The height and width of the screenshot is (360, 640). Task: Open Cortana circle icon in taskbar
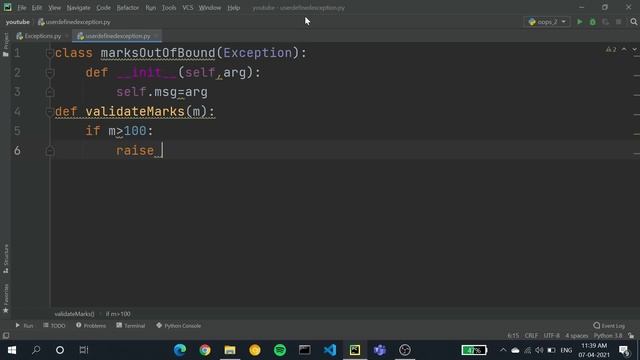[60, 350]
